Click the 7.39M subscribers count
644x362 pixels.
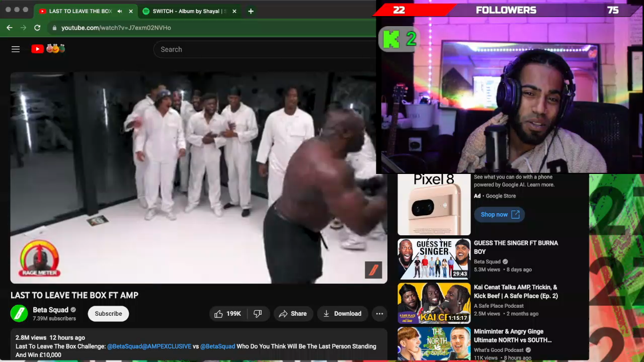click(54, 318)
